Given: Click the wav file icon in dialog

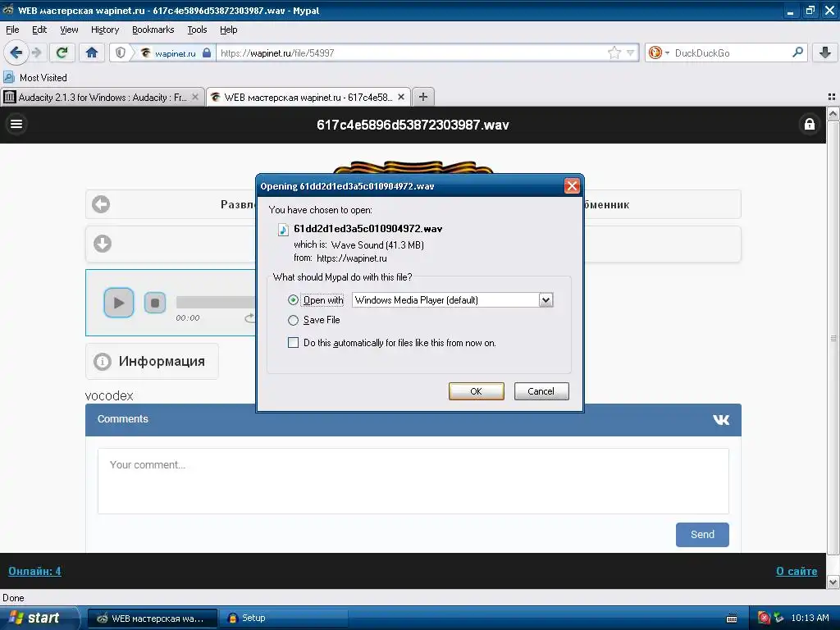Looking at the screenshot, I should [x=283, y=230].
